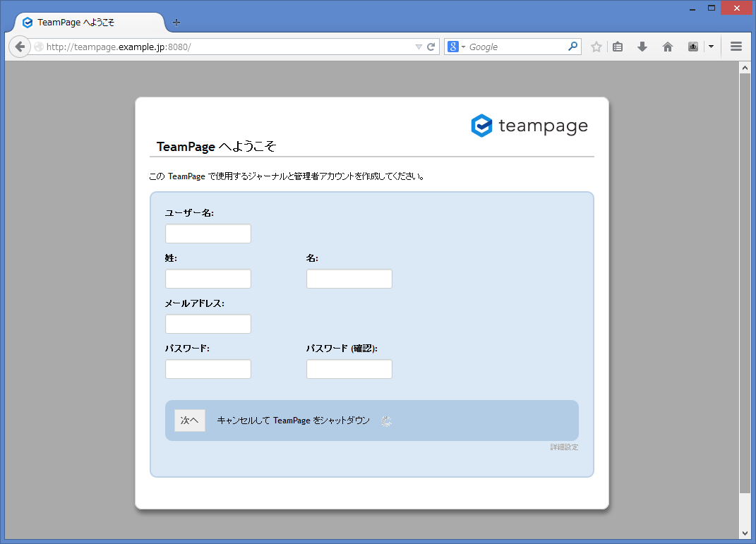Reload the page with the refresh icon

pyautogui.click(x=431, y=46)
